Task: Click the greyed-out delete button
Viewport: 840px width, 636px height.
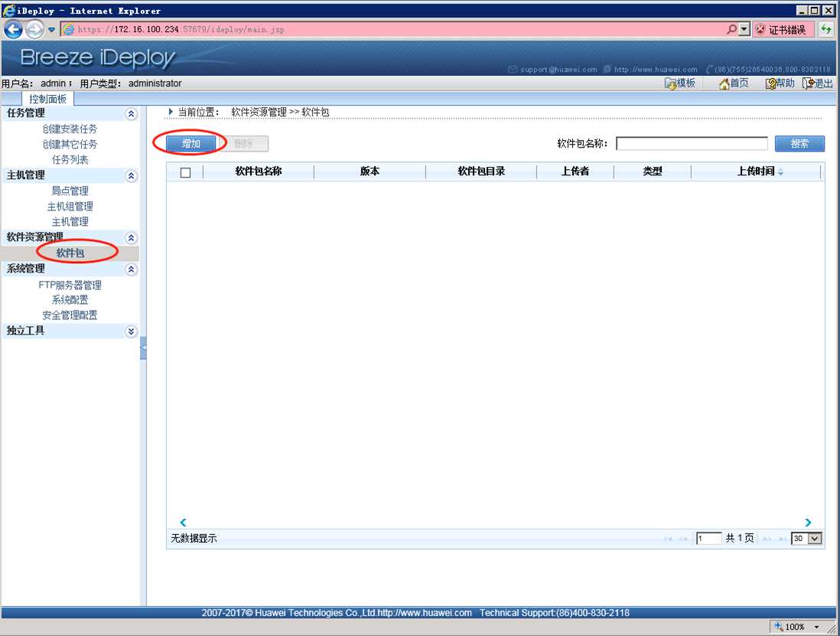Action: coord(244,144)
